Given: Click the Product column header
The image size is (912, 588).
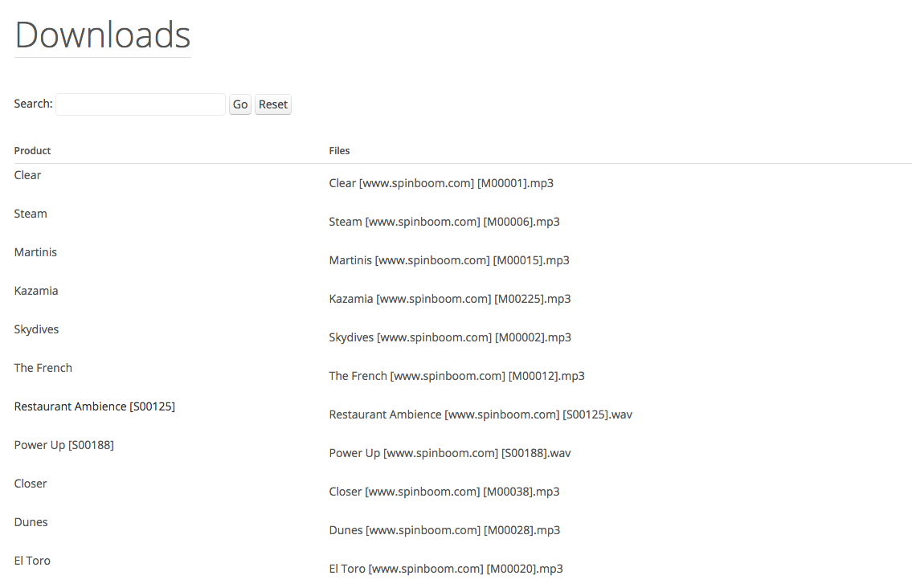Looking at the screenshot, I should (32, 151).
